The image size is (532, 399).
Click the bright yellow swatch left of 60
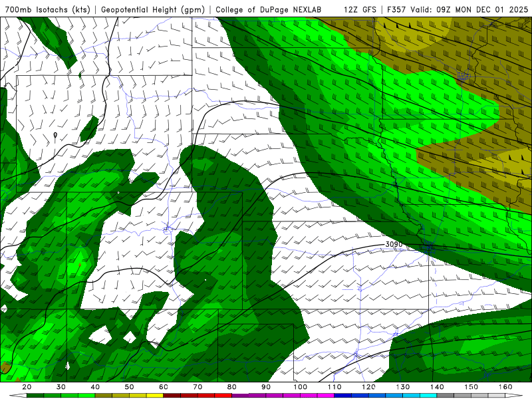point(155,396)
